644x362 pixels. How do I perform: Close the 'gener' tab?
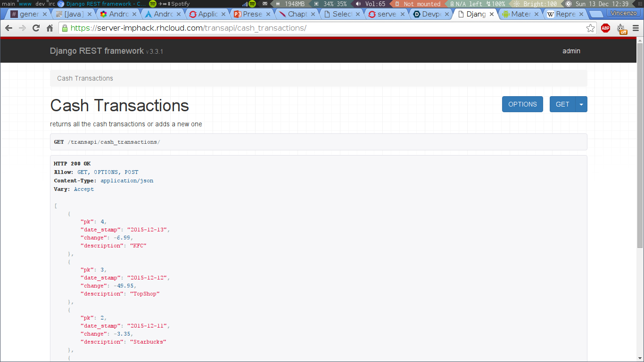(45, 14)
